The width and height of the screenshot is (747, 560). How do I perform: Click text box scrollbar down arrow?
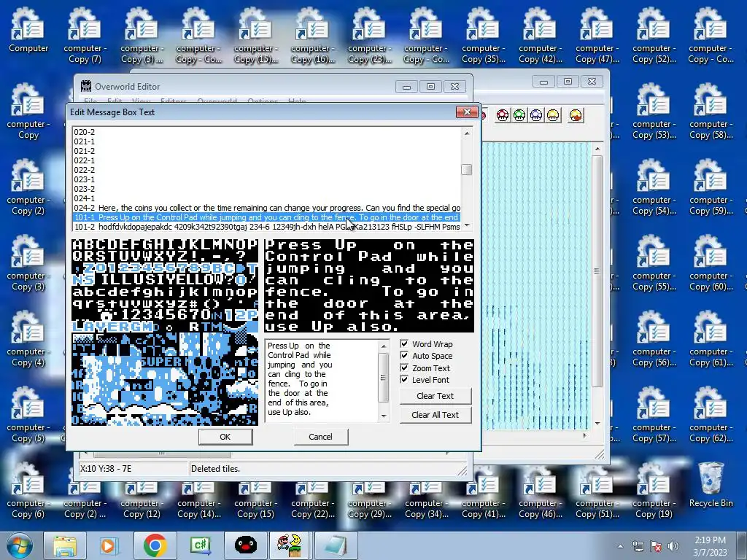[x=384, y=416]
